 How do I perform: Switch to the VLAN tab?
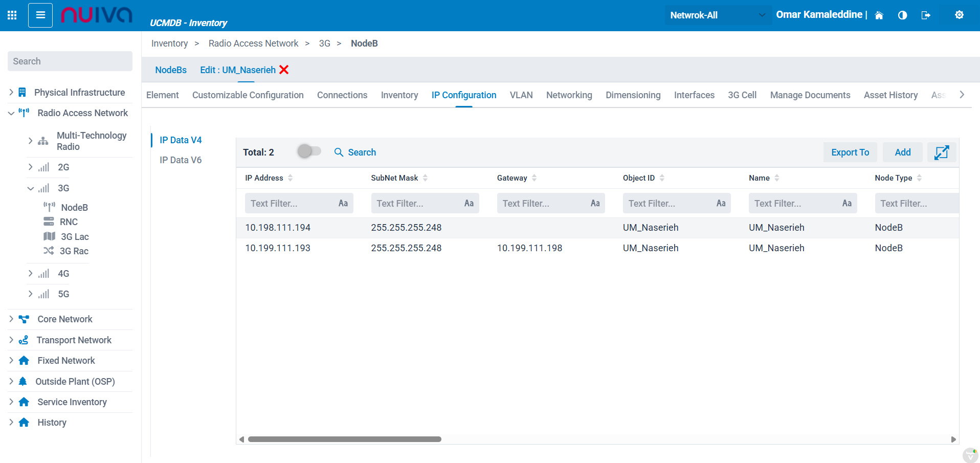(521, 95)
